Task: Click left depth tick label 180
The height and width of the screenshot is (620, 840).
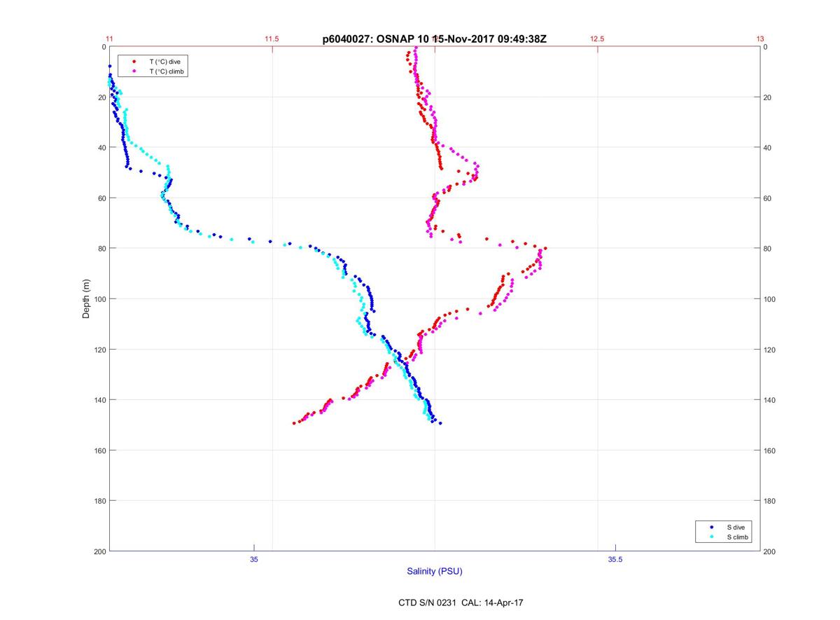Action: tap(99, 501)
